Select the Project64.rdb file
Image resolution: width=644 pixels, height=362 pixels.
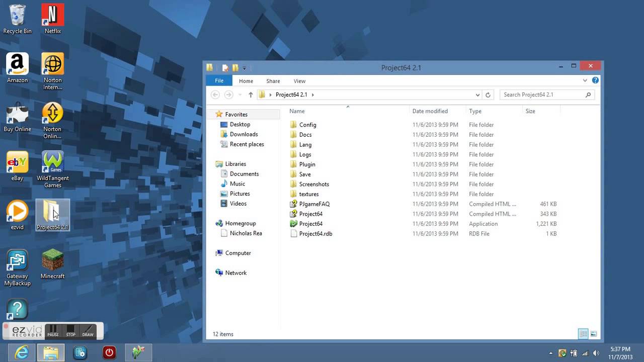pyautogui.click(x=315, y=234)
